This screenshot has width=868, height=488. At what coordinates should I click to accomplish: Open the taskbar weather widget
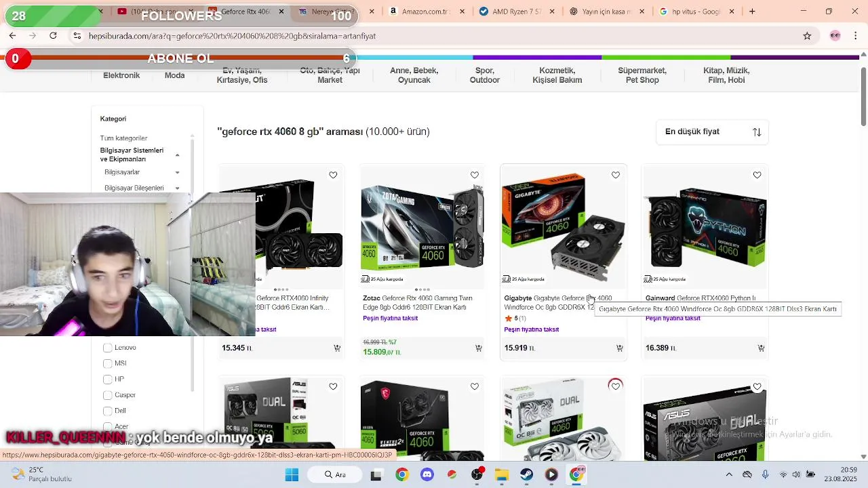click(41, 474)
